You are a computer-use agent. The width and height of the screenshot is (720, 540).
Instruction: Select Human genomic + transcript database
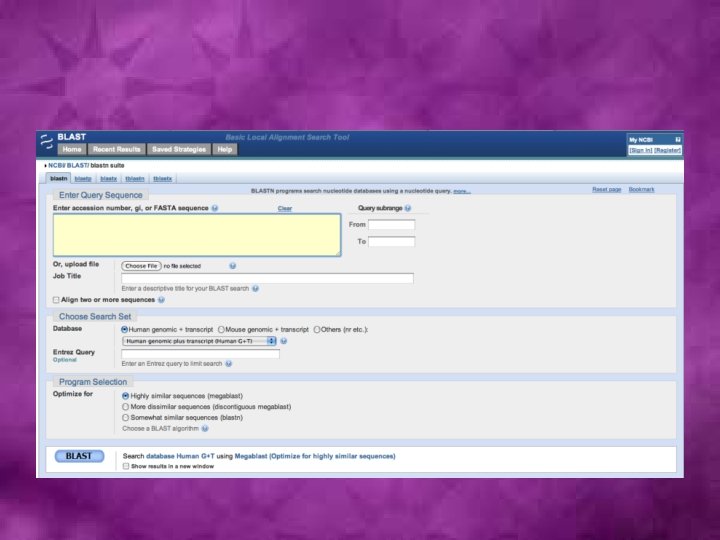124,330
